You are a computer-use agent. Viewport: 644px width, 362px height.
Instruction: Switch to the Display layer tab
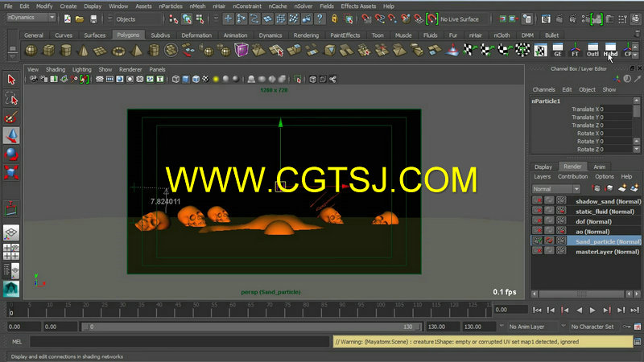(543, 167)
